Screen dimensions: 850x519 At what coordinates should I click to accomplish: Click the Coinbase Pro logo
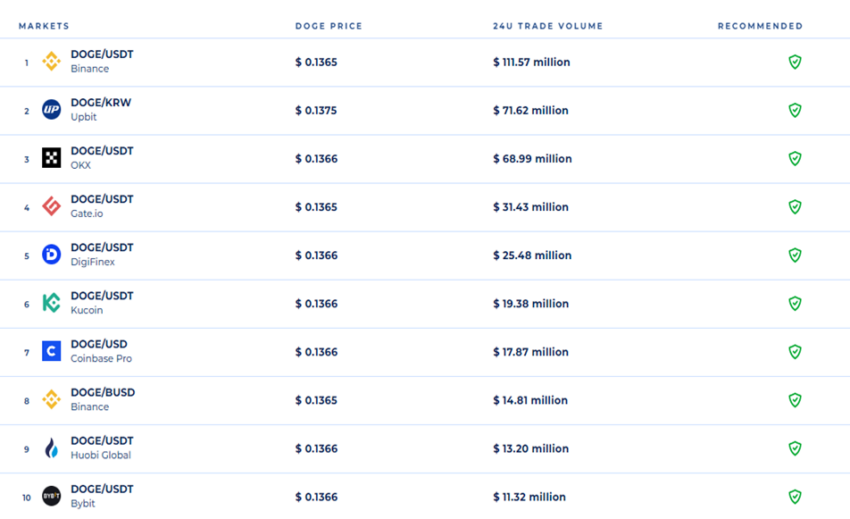[x=51, y=351]
